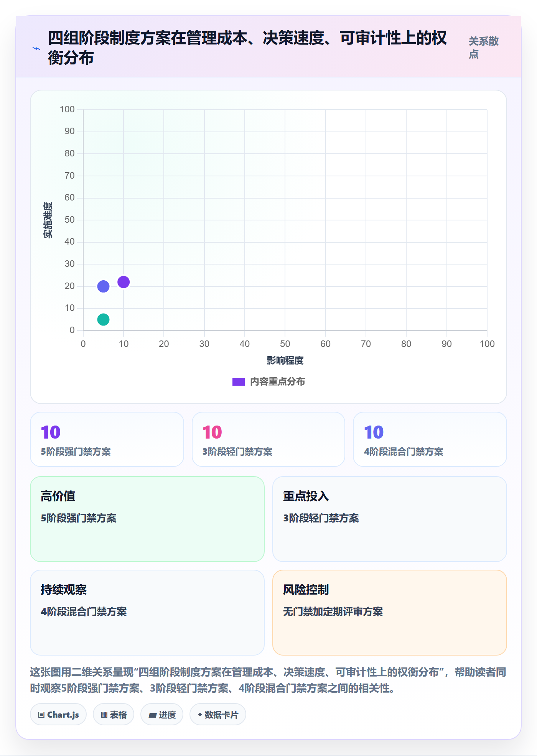Image resolution: width=537 pixels, height=756 pixels.
Task: Select the 进度 tag chip
Action: click(x=162, y=714)
